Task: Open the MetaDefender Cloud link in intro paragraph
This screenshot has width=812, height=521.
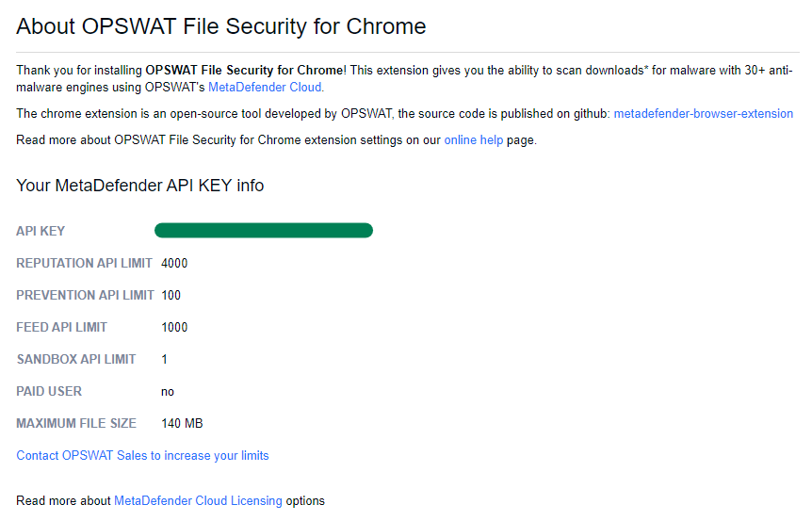Action: [265, 88]
